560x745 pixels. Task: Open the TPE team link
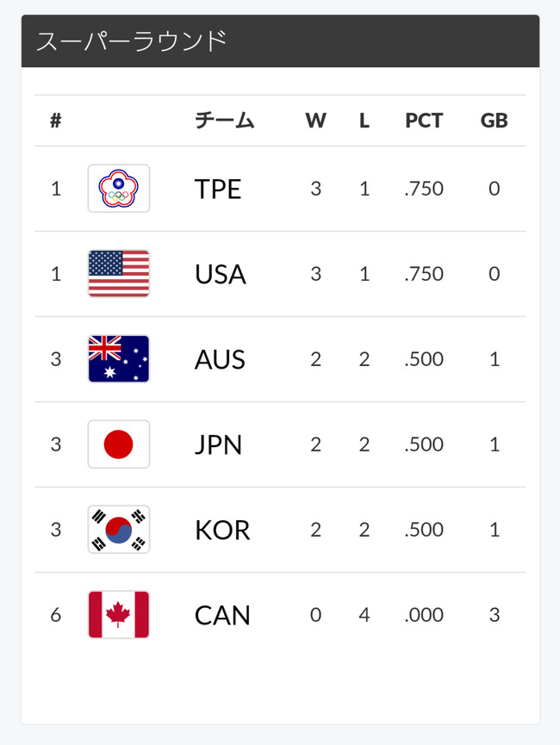pos(218,189)
